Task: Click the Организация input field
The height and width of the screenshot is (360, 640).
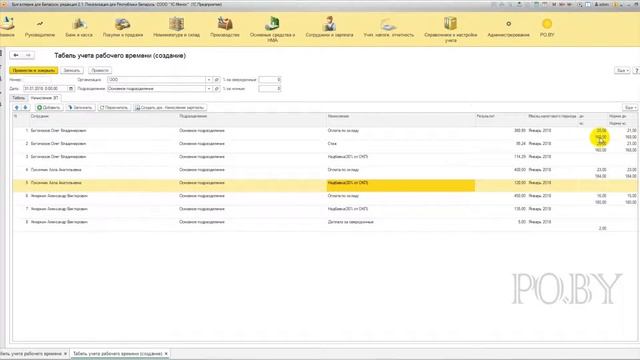Action: [156, 80]
